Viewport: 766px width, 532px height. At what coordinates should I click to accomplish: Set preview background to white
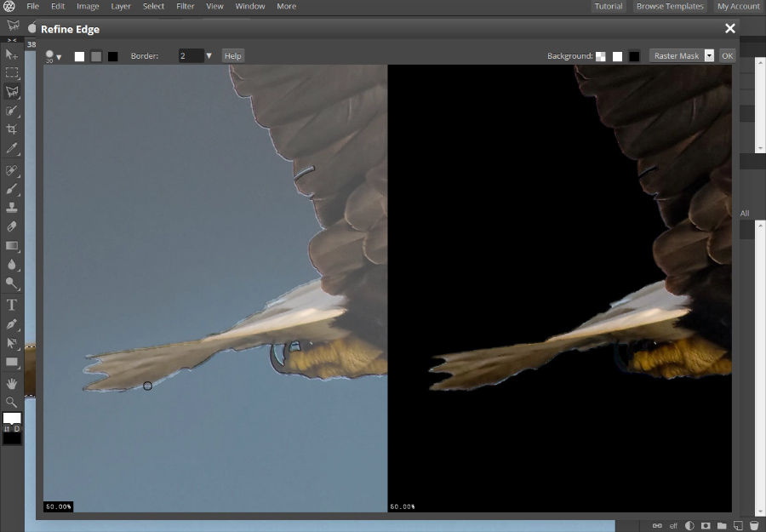pyautogui.click(x=618, y=56)
